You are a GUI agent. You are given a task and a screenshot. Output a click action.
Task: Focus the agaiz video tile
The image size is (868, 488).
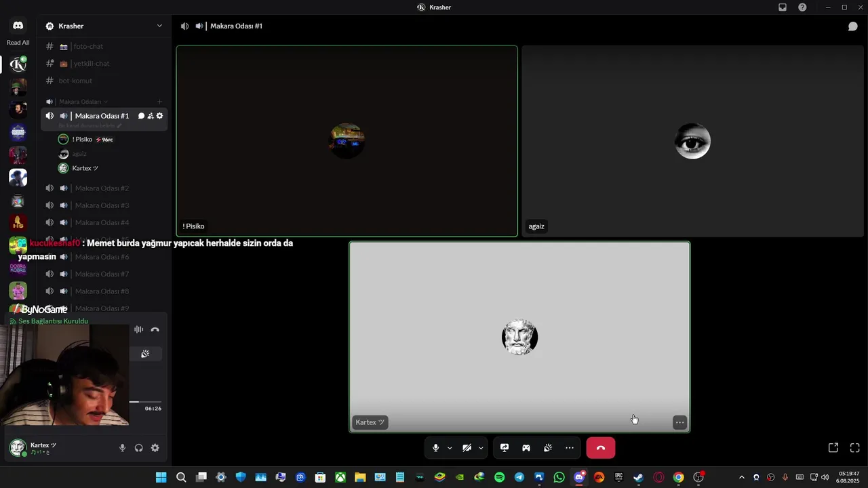(x=692, y=141)
